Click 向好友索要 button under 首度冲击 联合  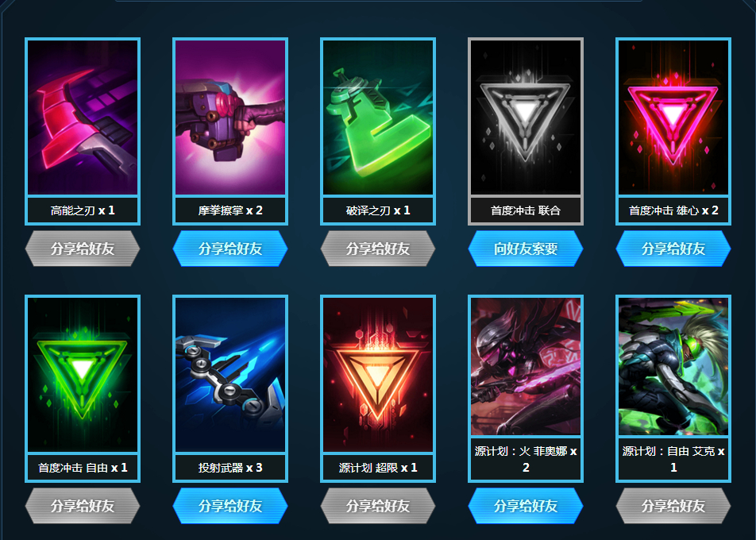coord(526,249)
